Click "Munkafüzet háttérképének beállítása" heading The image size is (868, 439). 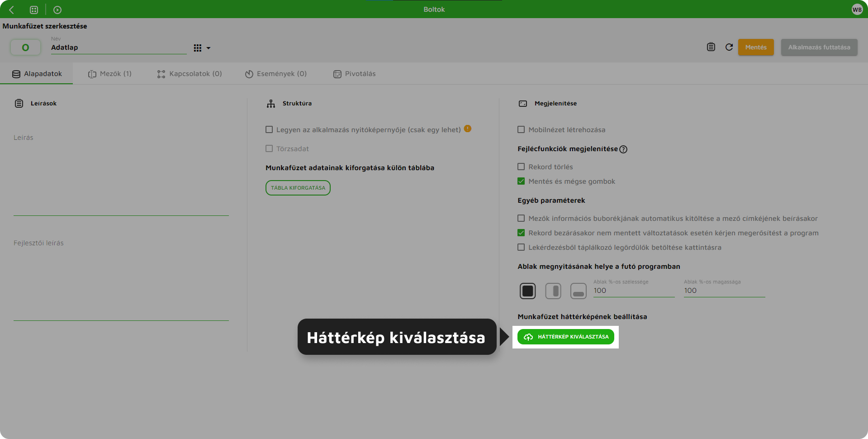coord(582,317)
